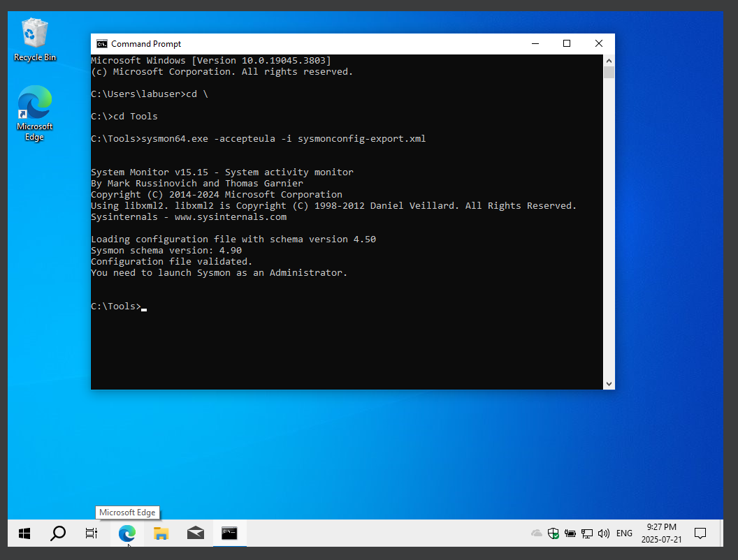The height and width of the screenshot is (560, 738).
Task: Open the taskbar search
Action: coord(58,533)
